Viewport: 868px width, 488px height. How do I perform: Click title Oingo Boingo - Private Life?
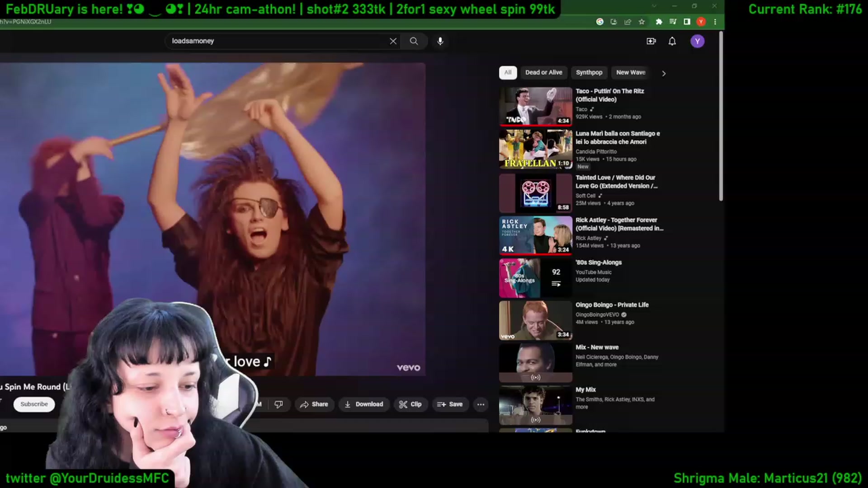click(x=612, y=305)
